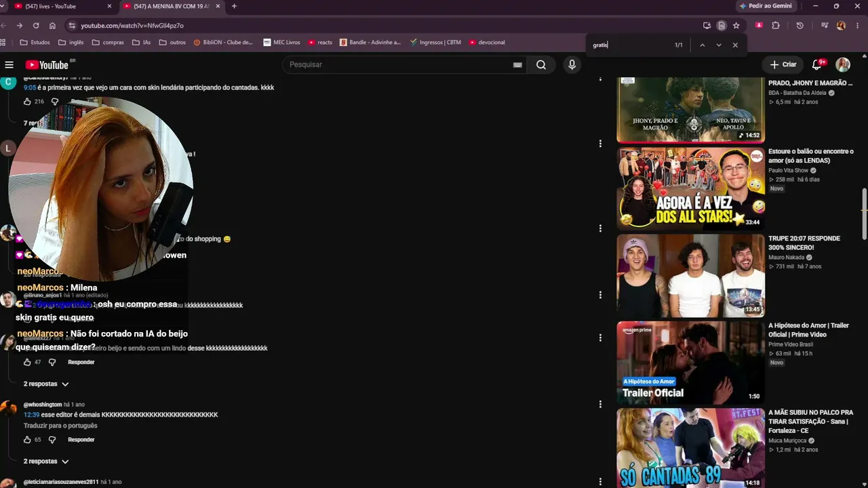Open the IAs bookmarks folder
The width and height of the screenshot is (868, 488).
point(141,42)
